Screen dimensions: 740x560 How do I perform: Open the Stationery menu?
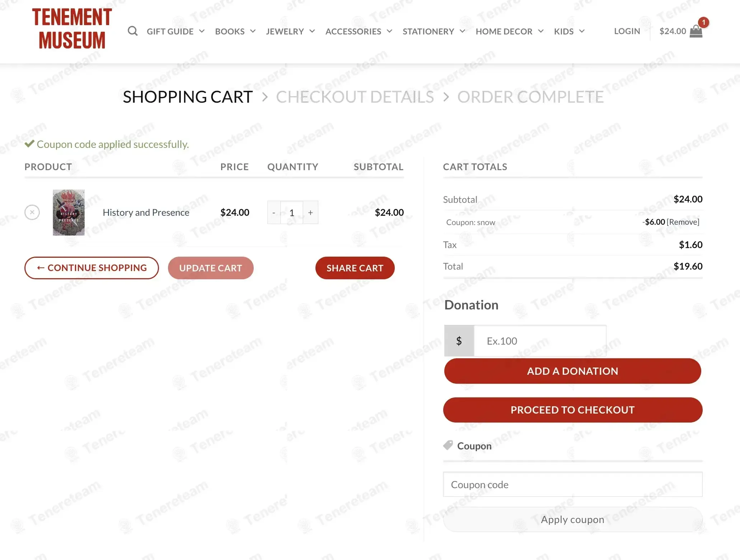(428, 31)
